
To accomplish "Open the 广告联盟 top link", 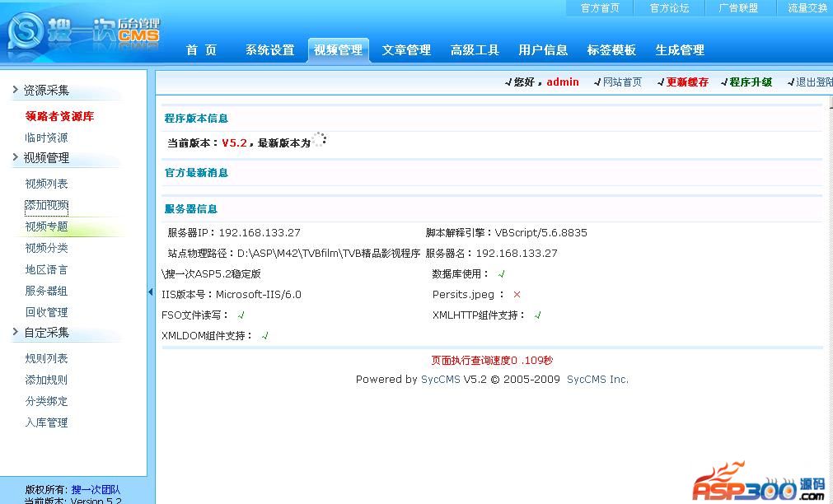I will (x=738, y=8).
